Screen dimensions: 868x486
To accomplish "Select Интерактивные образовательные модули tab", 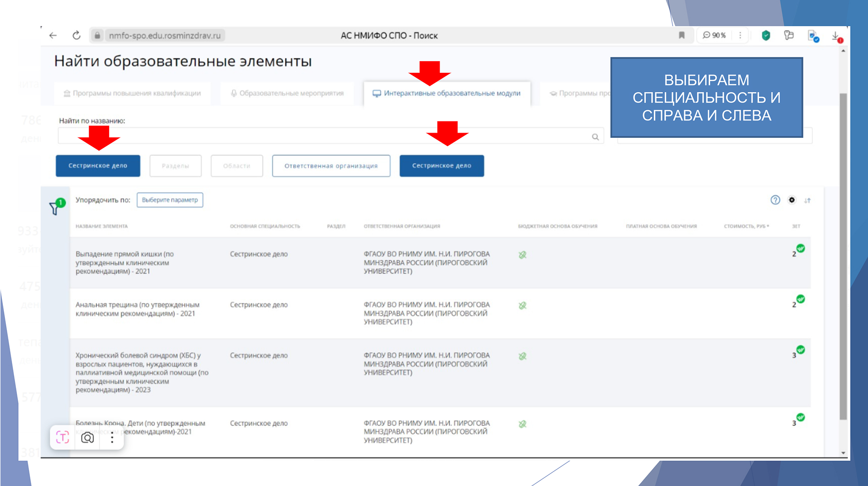I will pyautogui.click(x=447, y=93).
